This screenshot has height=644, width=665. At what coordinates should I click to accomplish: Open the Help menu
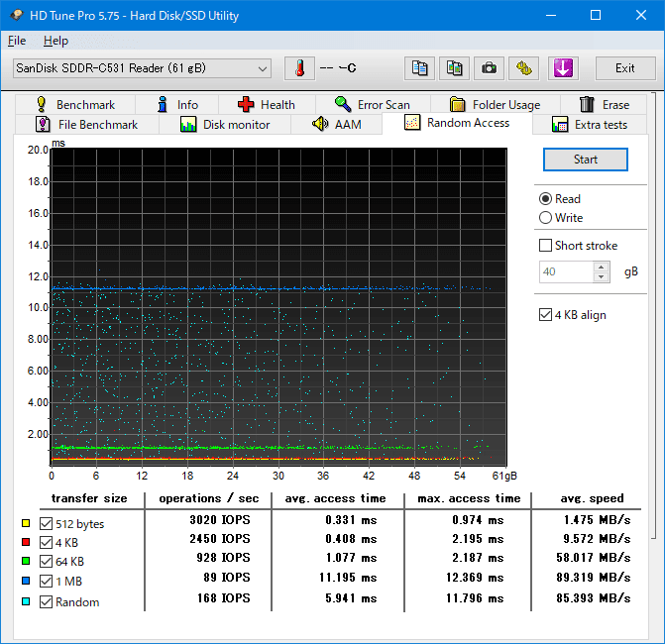[55, 41]
